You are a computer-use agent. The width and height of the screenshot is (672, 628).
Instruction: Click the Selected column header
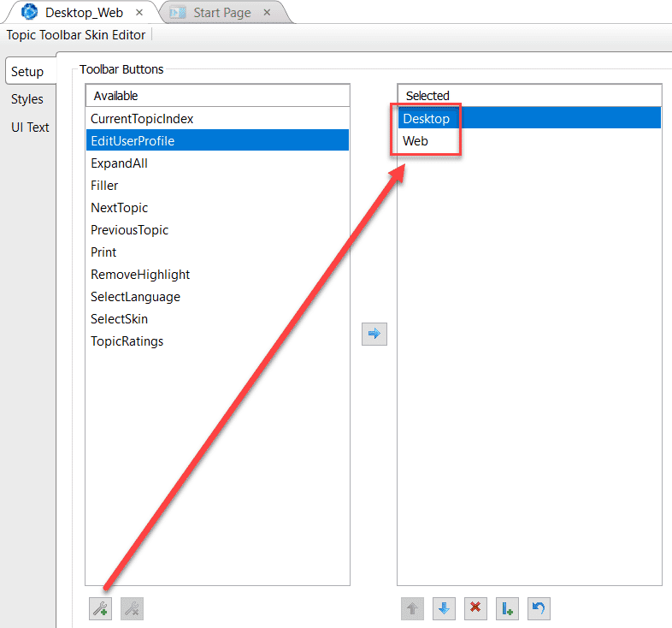point(530,95)
